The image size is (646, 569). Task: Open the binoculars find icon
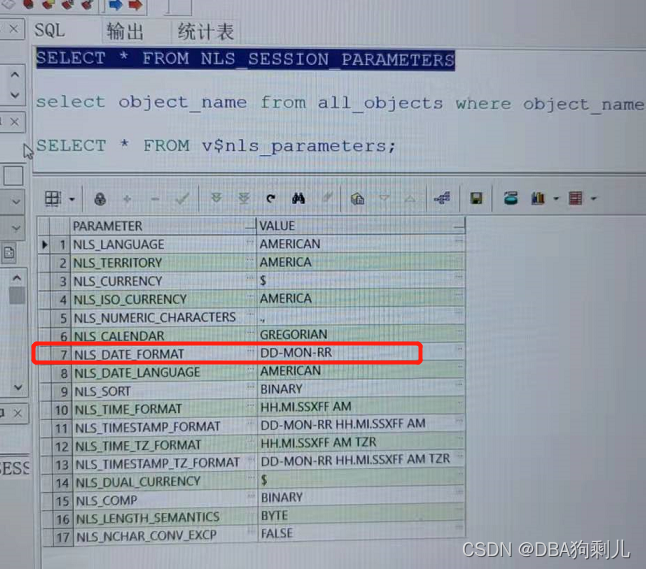[298, 199]
